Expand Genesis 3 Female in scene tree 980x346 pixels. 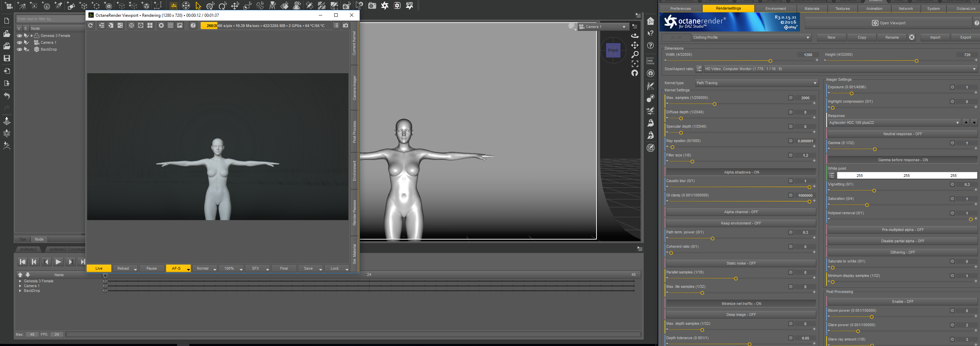(32, 36)
